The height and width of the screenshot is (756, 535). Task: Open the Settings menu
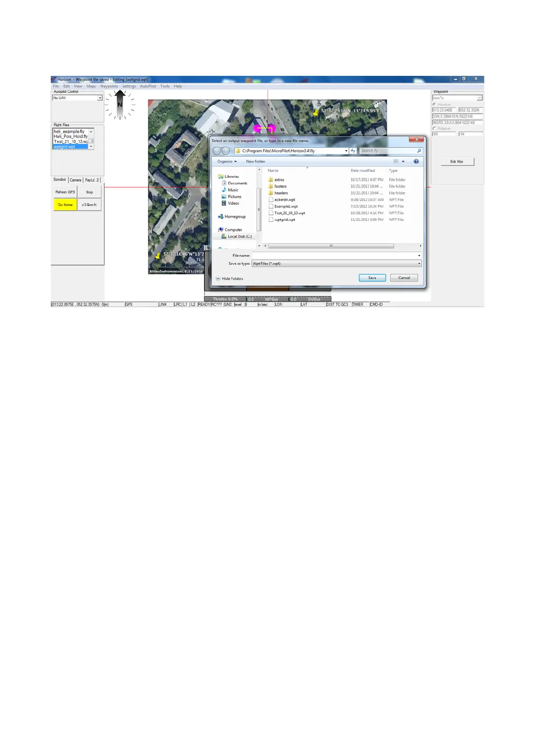[129, 86]
